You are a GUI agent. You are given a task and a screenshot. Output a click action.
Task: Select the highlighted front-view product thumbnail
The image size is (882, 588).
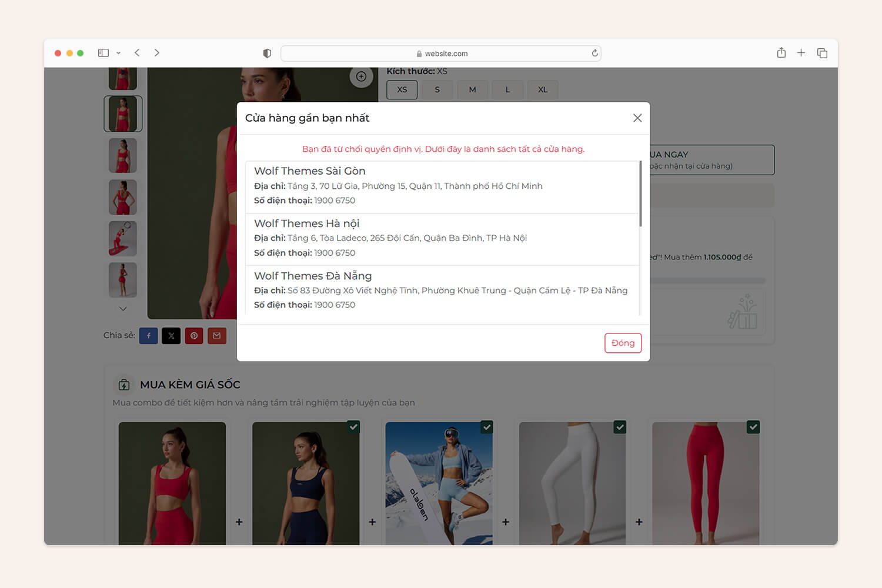(x=123, y=114)
